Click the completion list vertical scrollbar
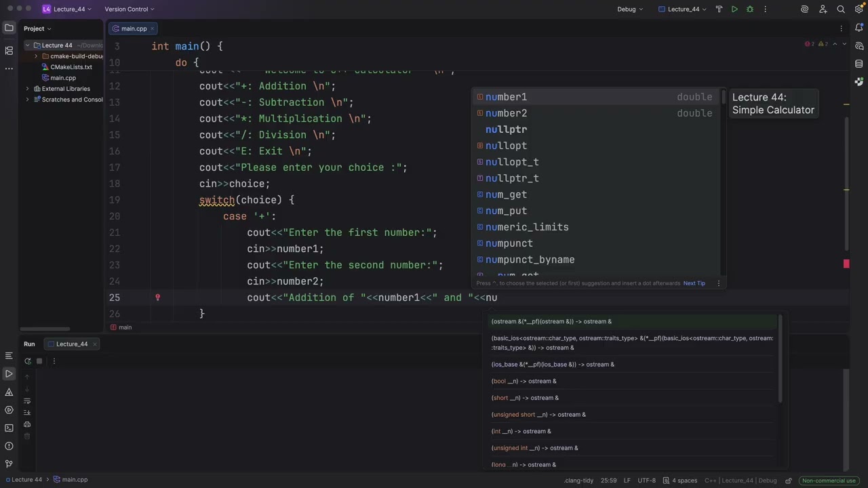 [723, 96]
